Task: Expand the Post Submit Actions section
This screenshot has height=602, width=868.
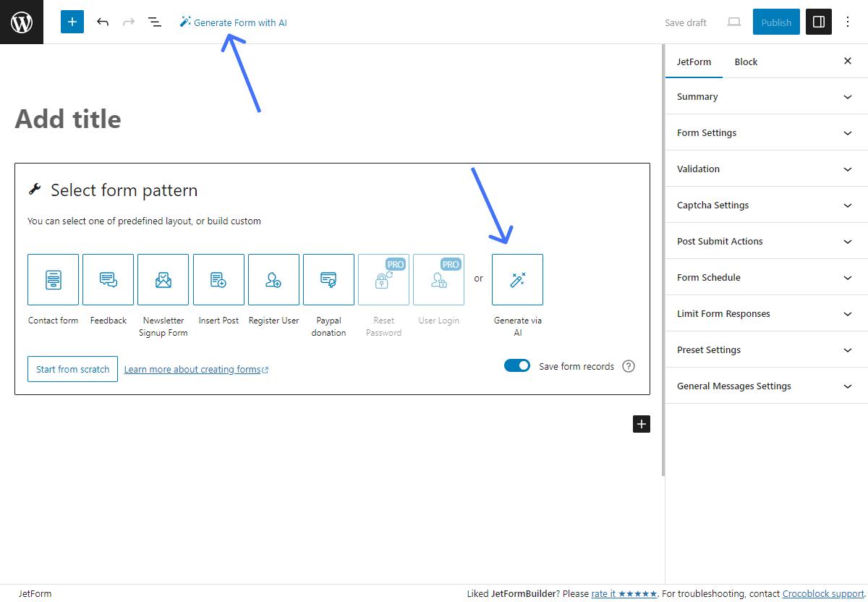Action: [766, 241]
